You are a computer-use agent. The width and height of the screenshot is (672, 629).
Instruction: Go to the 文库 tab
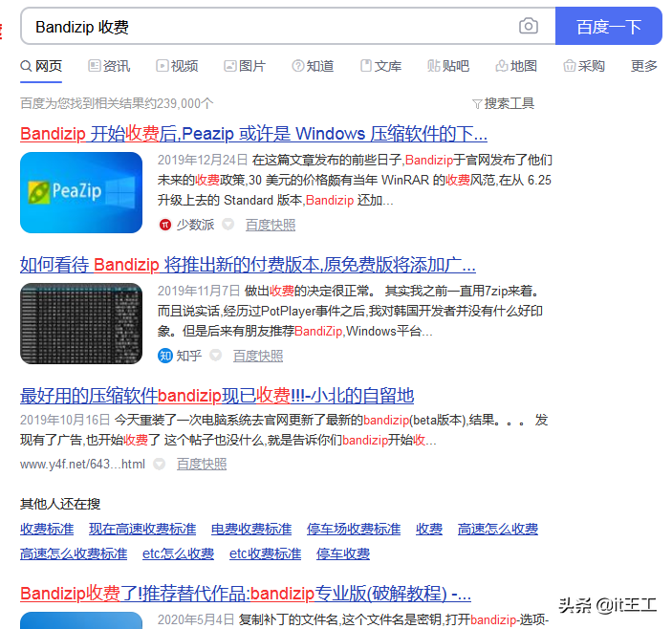(x=380, y=66)
